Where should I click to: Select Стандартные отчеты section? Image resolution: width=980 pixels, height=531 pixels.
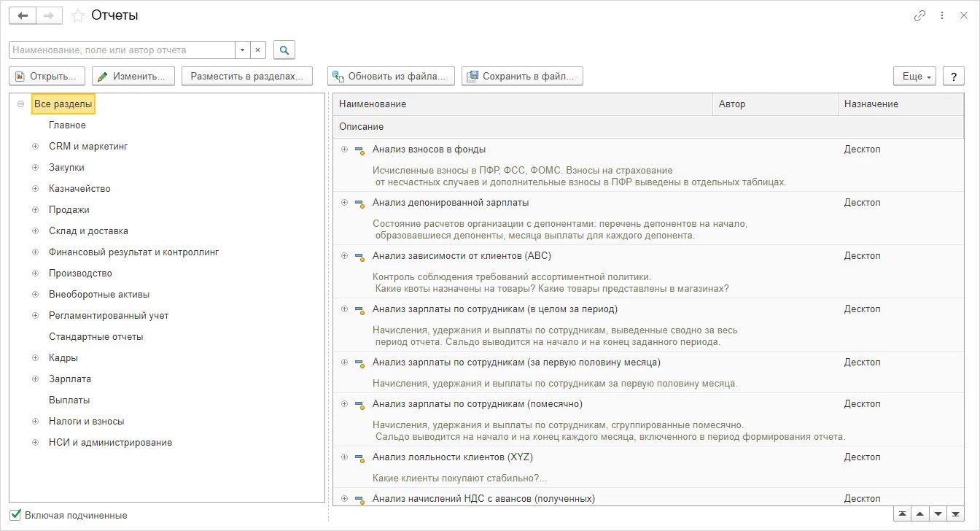(96, 337)
